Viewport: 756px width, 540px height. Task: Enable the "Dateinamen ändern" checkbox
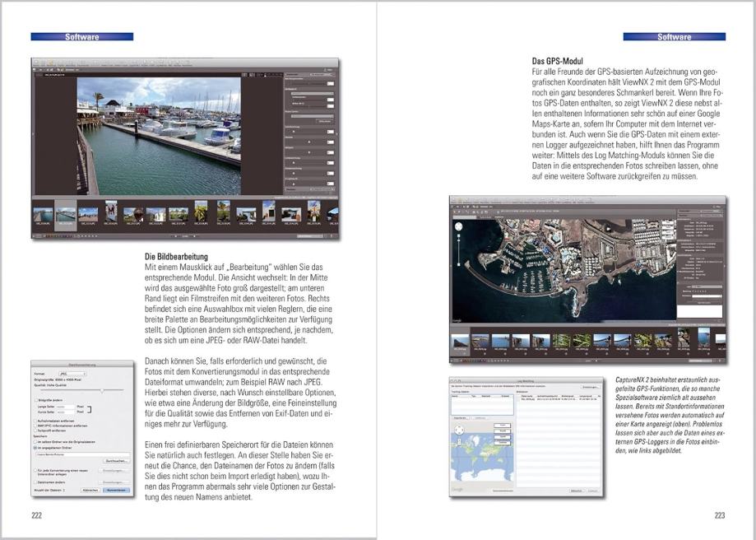click(x=35, y=482)
